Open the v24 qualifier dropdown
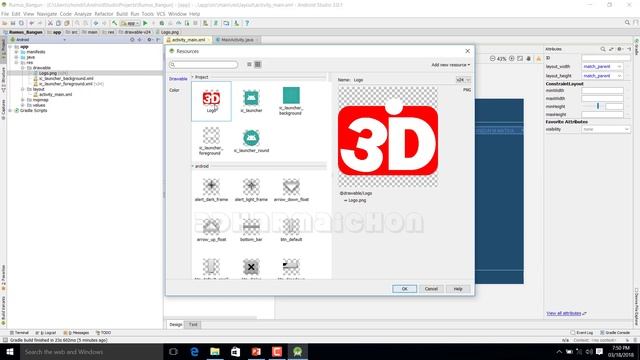This screenshot has width=640, height=360. pyautogui.click(x=463, y=80)
